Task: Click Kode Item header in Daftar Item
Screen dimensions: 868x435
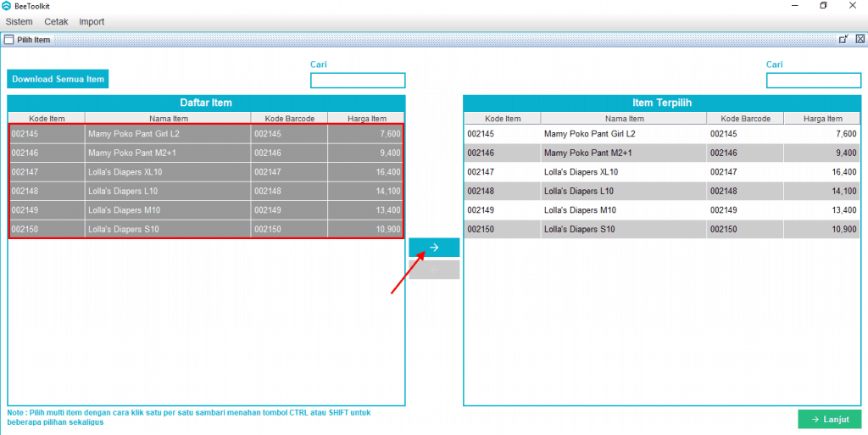Action: (47, 119)
